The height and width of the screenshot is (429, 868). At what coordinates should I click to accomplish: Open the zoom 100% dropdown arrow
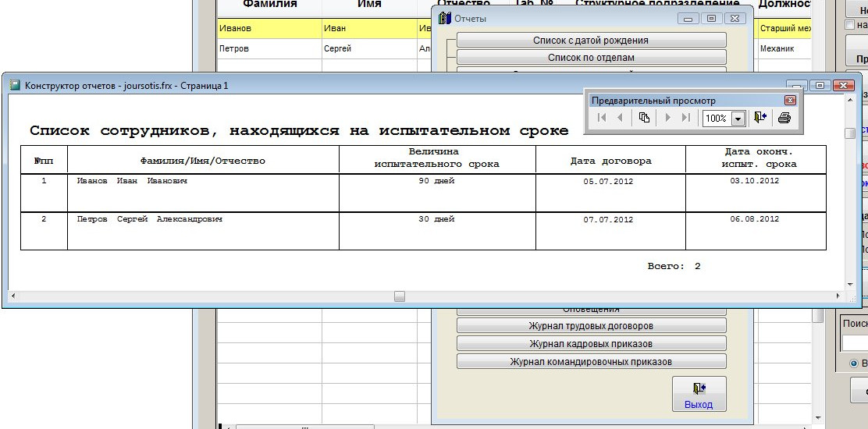[x=738, y=119]
